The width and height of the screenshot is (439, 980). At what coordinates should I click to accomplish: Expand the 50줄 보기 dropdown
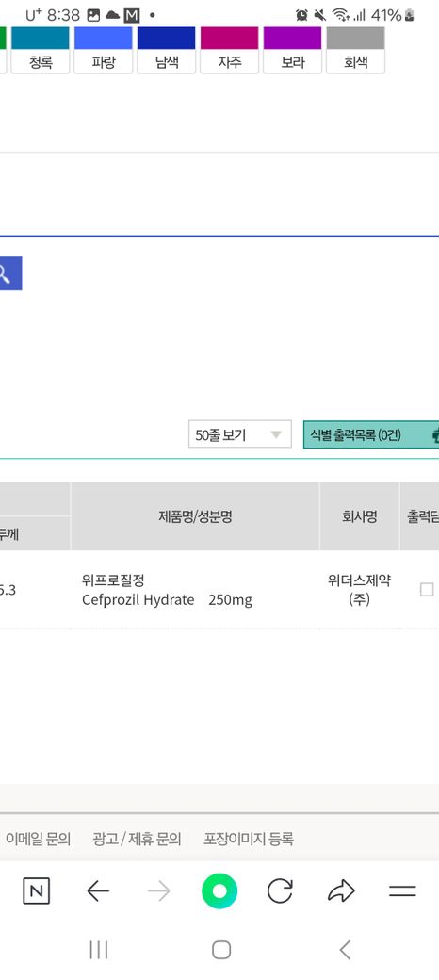click(x=240, y=434)
